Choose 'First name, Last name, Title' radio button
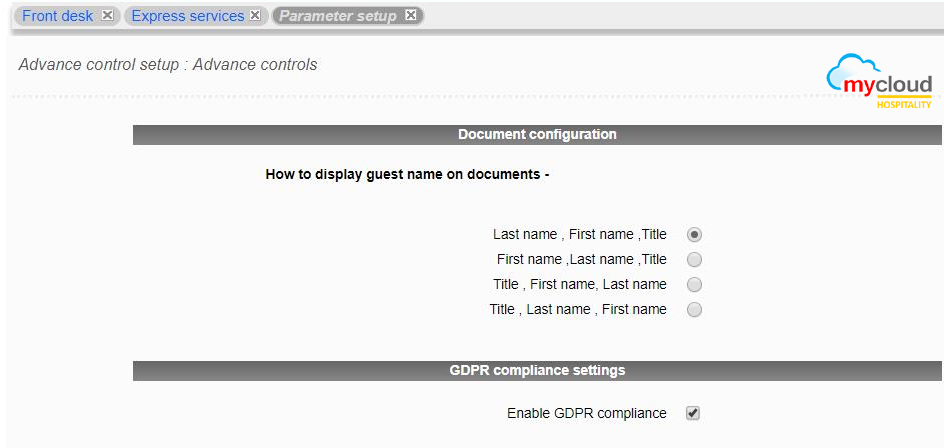Viewport: 944px width, 448px height. (x=695, y=259)
